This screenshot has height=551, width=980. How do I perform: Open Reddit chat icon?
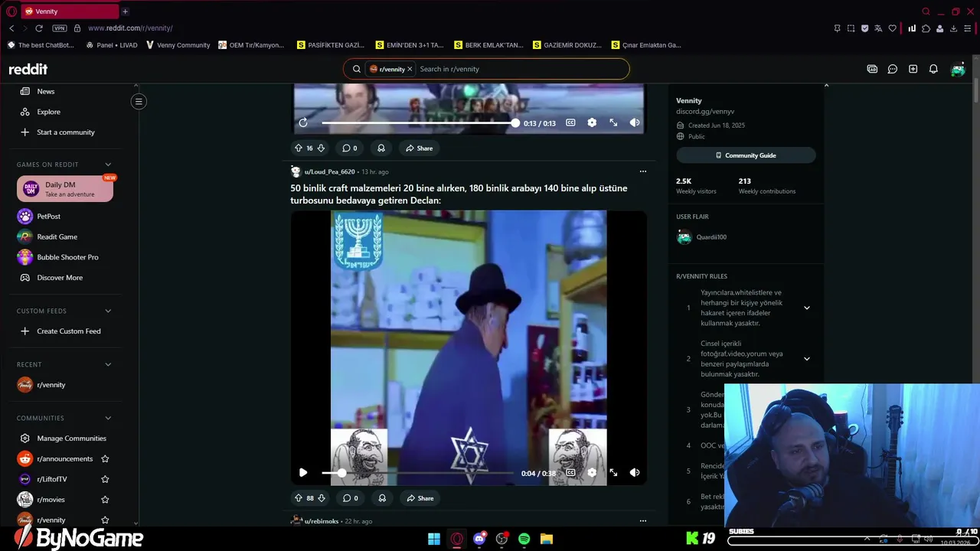(x=893, y=69)
